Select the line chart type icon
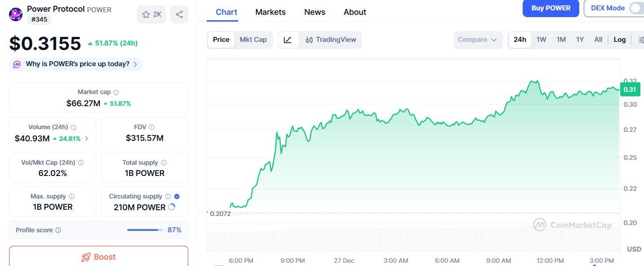Screen dimensions: 644x266 [288, 40]
